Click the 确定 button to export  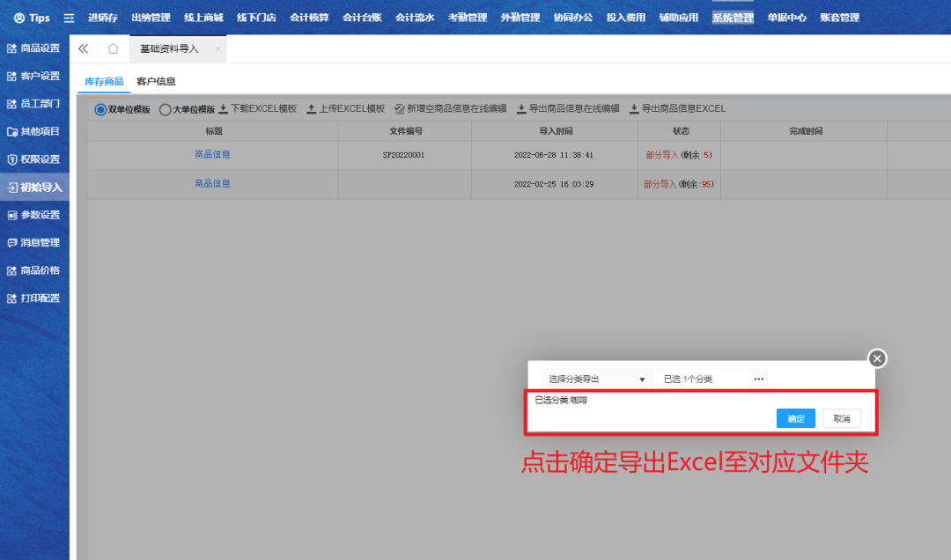click(796, 418)
